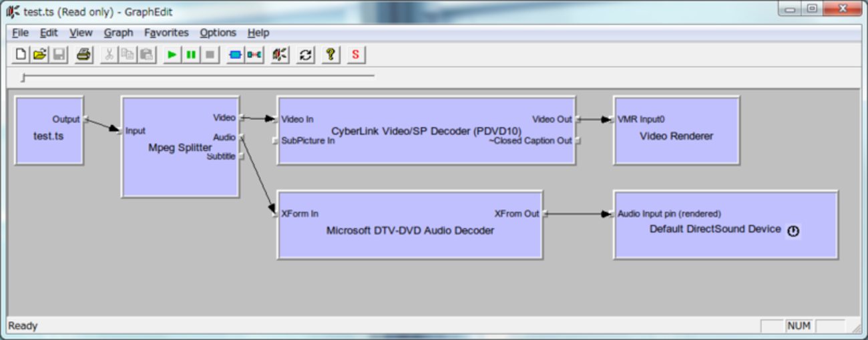Click the seek bar slider thumb
This screenshot has width=868, height=340.
(x=23, y=78)
